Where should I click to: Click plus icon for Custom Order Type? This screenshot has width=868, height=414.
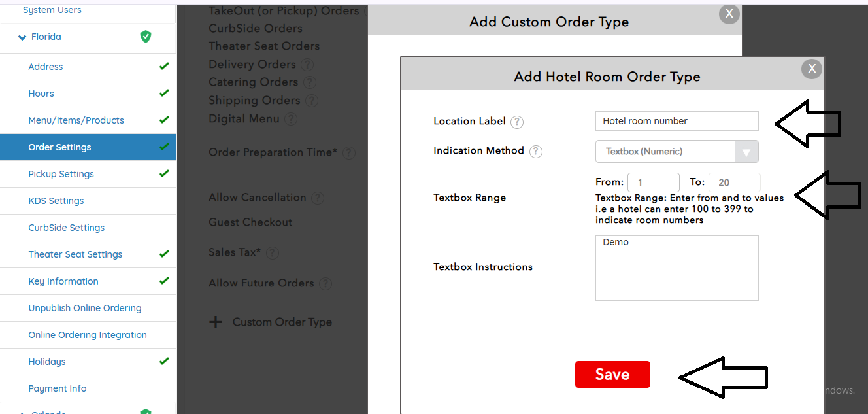click(216, 322)
